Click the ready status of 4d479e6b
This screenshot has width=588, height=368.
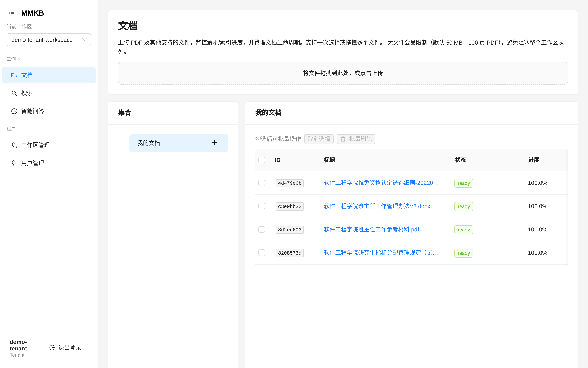(x=464, y=183)
